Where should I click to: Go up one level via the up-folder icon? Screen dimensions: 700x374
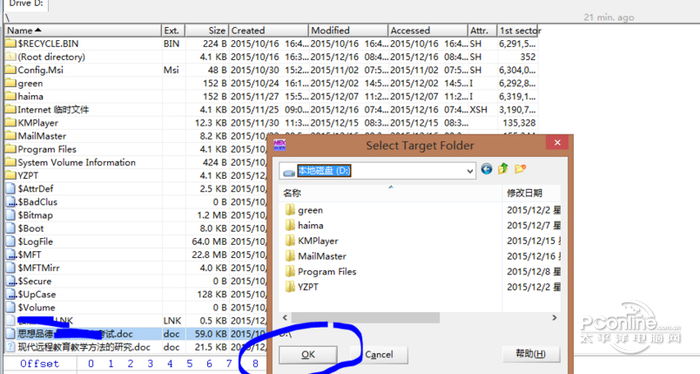coord(503,169)
